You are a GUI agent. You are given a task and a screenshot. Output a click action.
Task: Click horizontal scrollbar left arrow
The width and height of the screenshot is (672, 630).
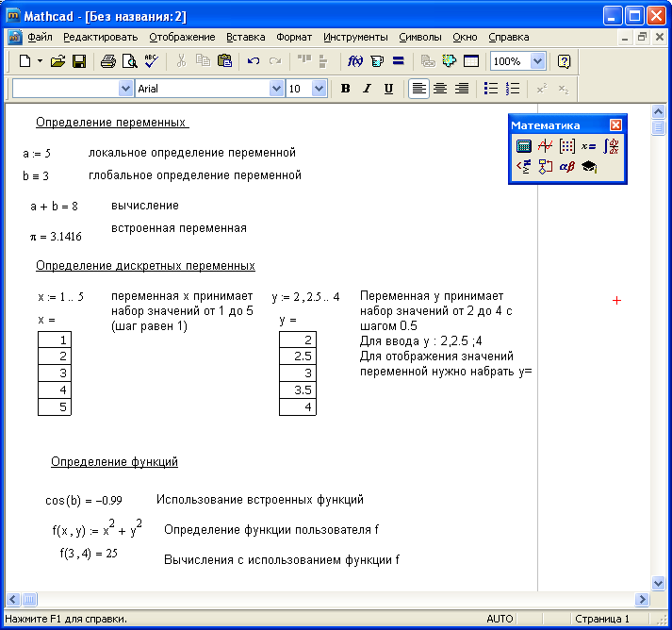click(x=13, y=599)
